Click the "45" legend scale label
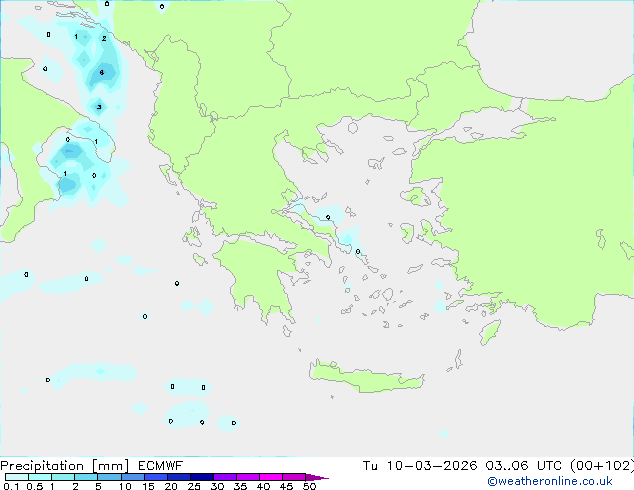The height and width of the screenshot is (490, 634). pyautogui.click(x=286, y=486)
